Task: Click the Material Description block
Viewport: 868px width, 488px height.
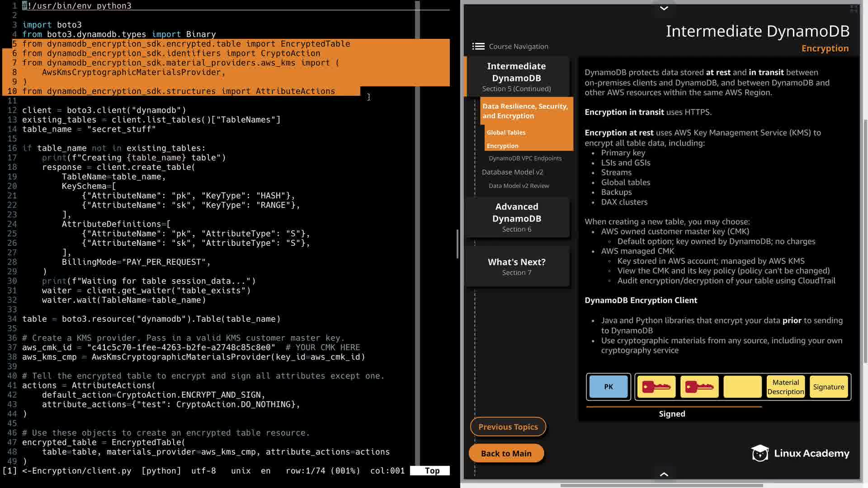Action: point(785,387)
